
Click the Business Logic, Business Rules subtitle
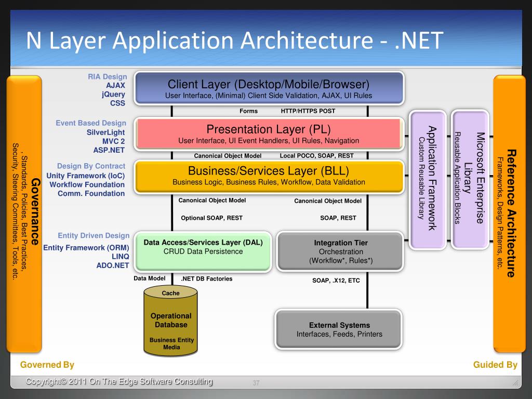pyautogui.click(x=269, y=182)
